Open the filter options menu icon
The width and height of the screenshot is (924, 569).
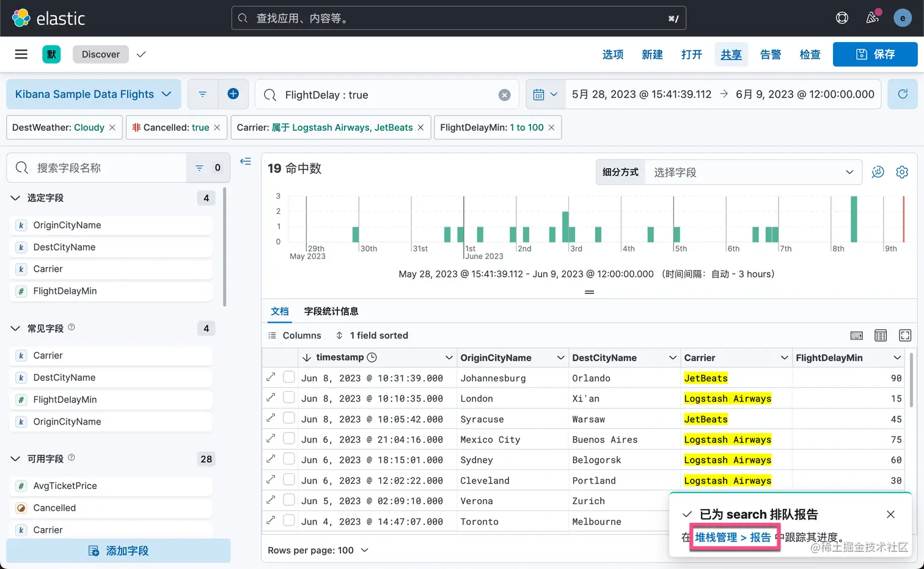point(202,94)
